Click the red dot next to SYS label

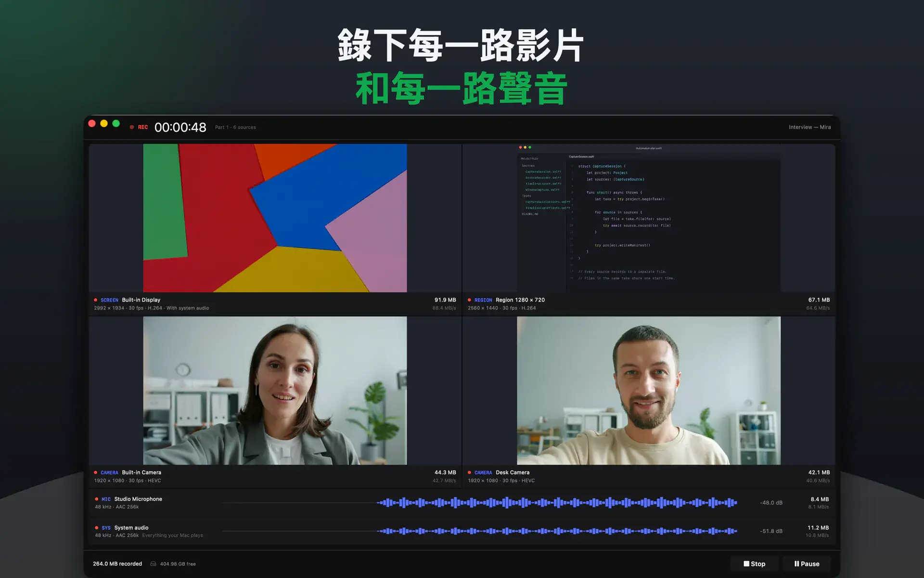(x=97, y=527)
